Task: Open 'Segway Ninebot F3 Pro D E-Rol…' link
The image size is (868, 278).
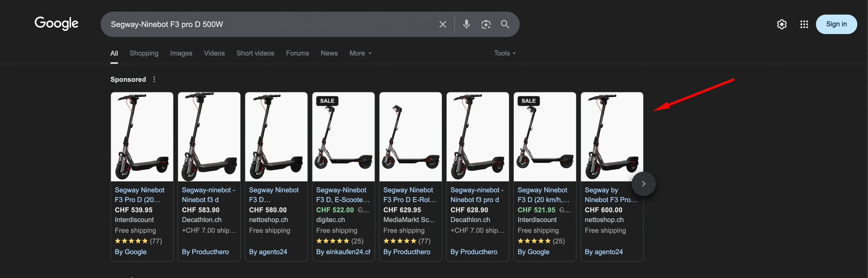Action: 410,195
